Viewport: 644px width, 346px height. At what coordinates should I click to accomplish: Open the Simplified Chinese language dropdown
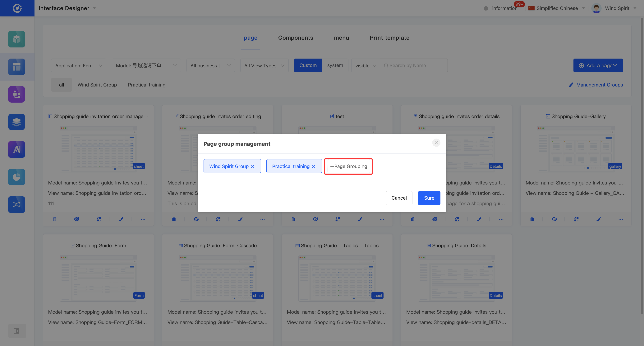[557, 8]
